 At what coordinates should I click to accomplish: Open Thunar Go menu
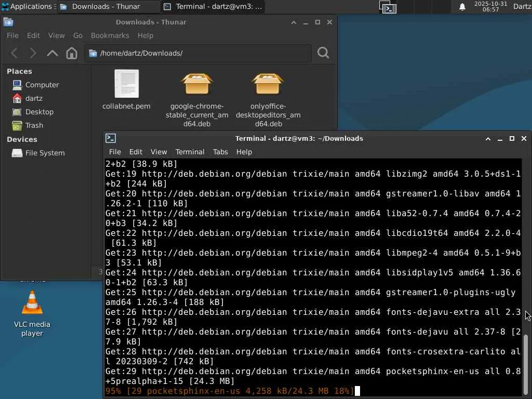[78, 36]
